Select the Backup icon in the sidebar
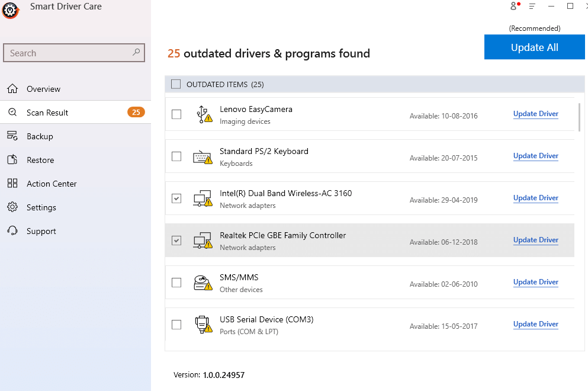588x391 pixels. (x=12, y=136)
